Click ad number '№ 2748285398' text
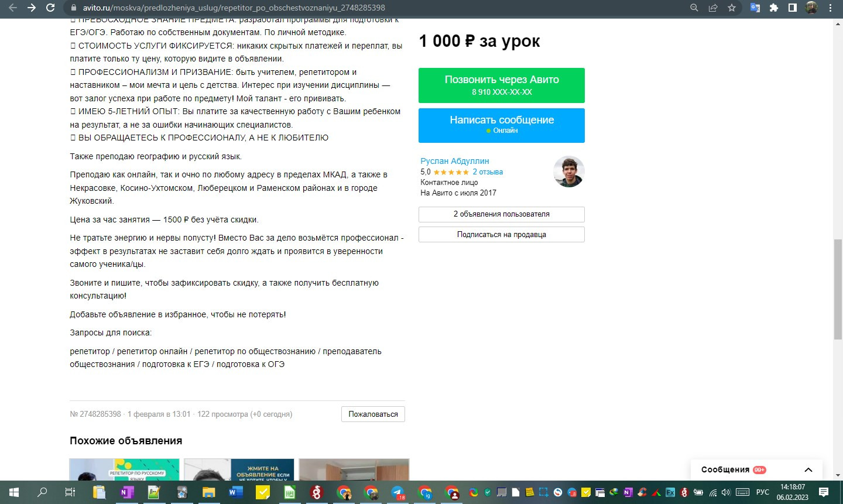 (x=95, y=414)
